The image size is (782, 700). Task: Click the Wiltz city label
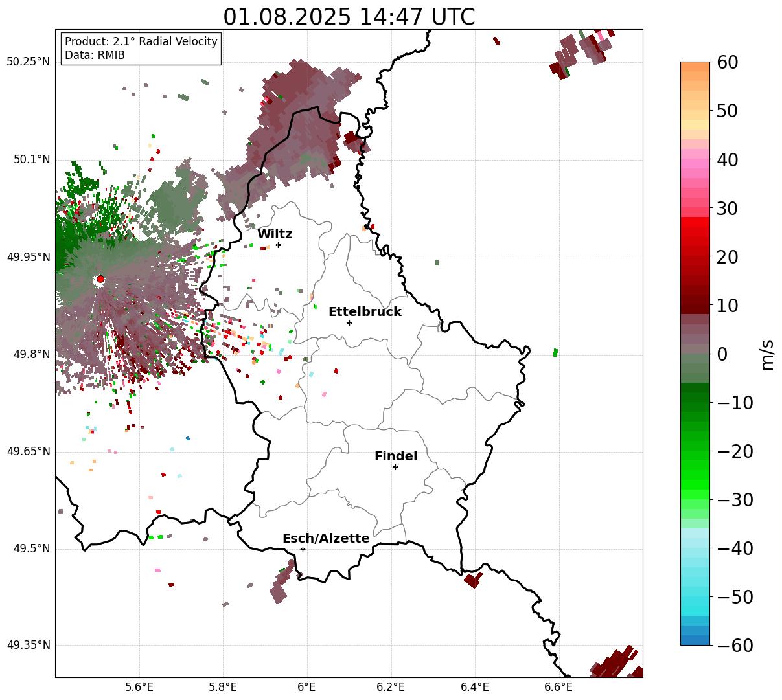(275, 234)
